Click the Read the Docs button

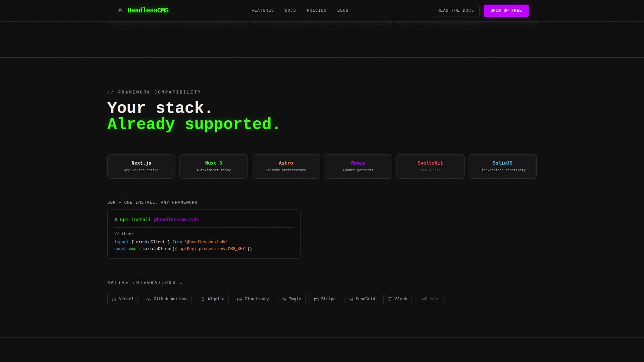point(455,11)
